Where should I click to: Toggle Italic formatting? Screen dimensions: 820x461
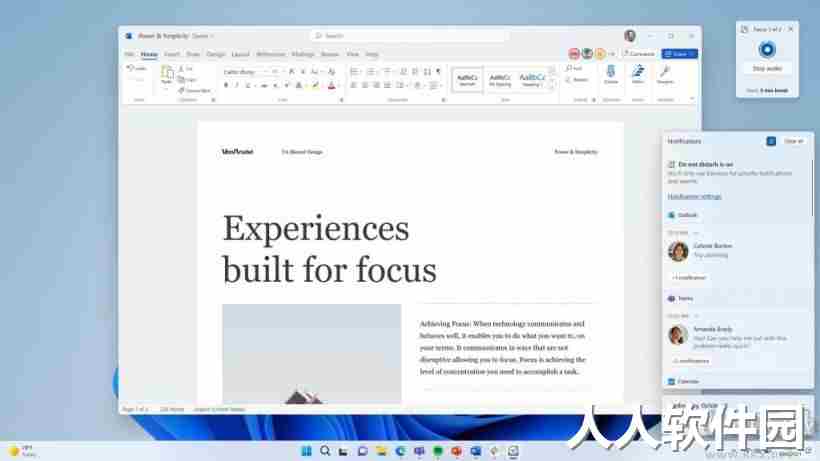[237, 85]
